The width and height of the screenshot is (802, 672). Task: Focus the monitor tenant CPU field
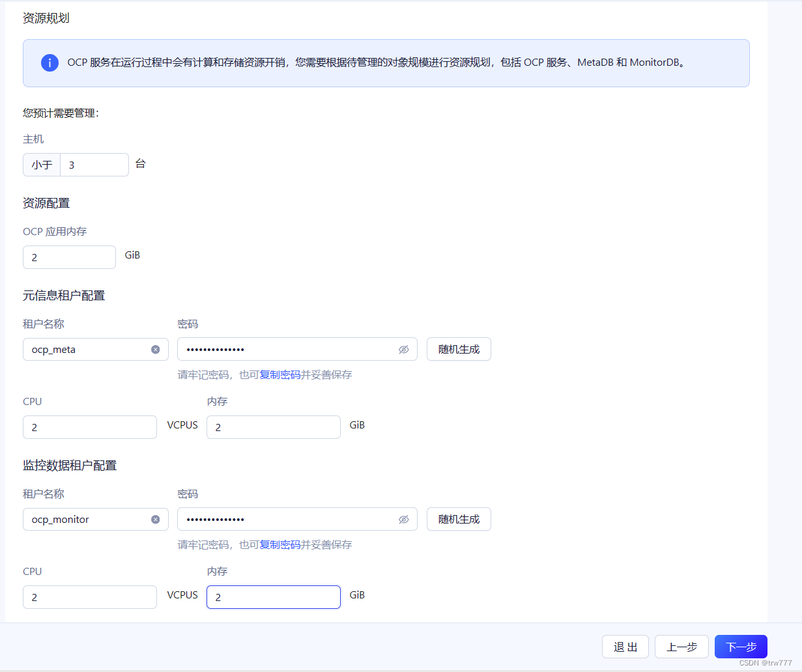point(90,597)
